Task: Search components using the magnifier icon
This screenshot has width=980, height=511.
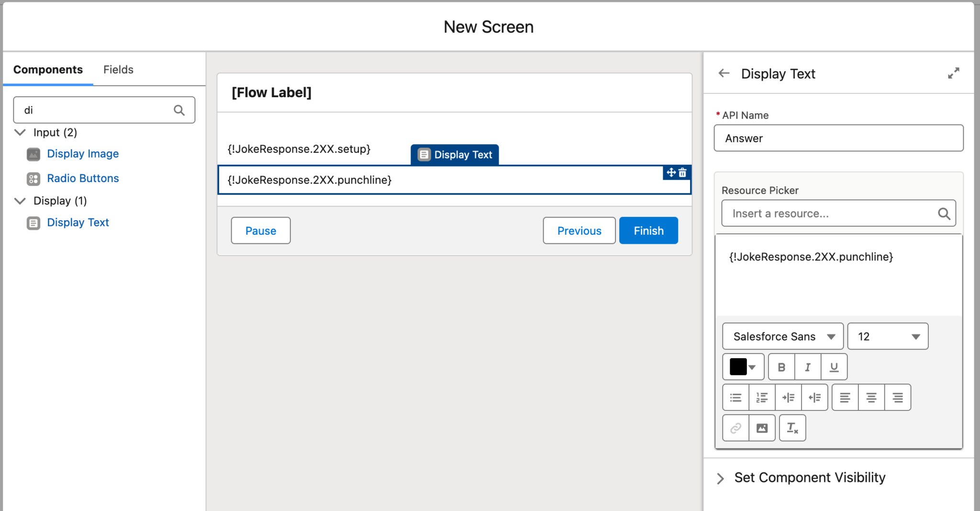Action: coord(179,110)
